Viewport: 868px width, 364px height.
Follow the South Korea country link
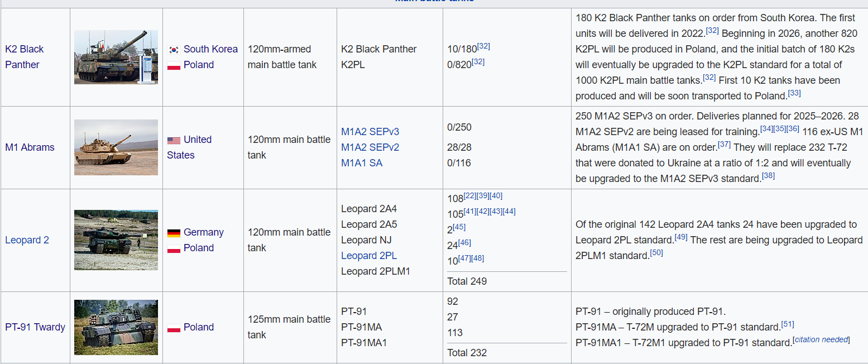pos(210,49)
